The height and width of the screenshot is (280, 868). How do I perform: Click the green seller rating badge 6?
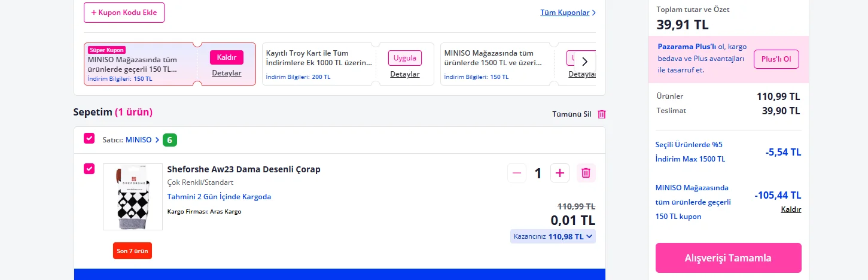point(170,140)
